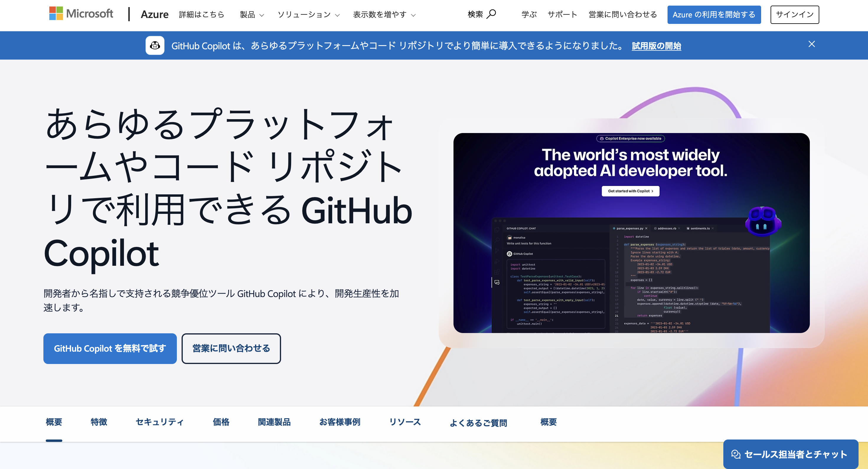Click GitHub Copilot を無料で試す button
Viewport: 868px width, 469px height.
(110, 348)
